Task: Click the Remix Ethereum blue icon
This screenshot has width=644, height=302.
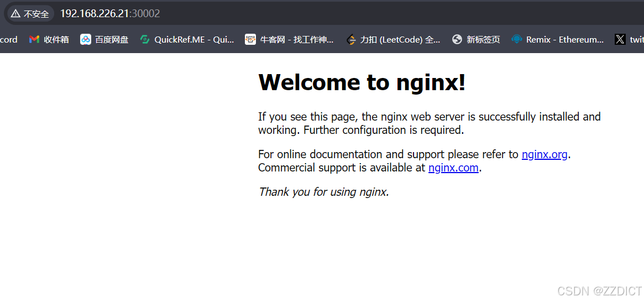Action: (x=516, y=39)
